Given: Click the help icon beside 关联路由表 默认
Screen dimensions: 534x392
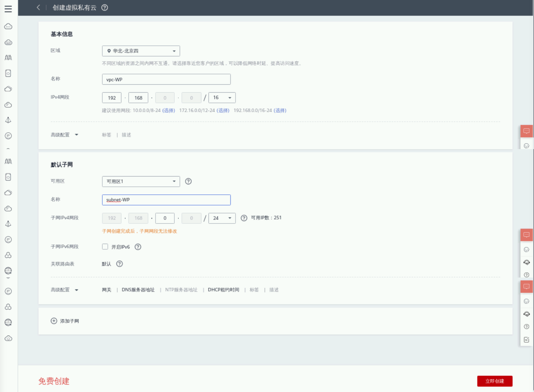Looking at the screenshot, I should click(x=119, y=264).
